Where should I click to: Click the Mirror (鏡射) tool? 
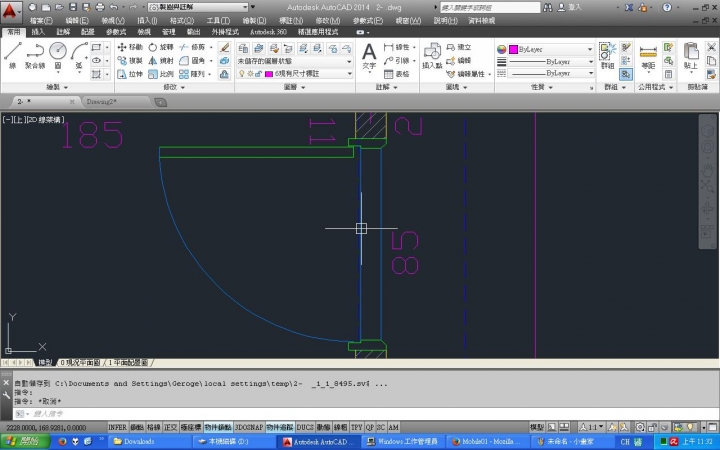[x=161, y=60]
